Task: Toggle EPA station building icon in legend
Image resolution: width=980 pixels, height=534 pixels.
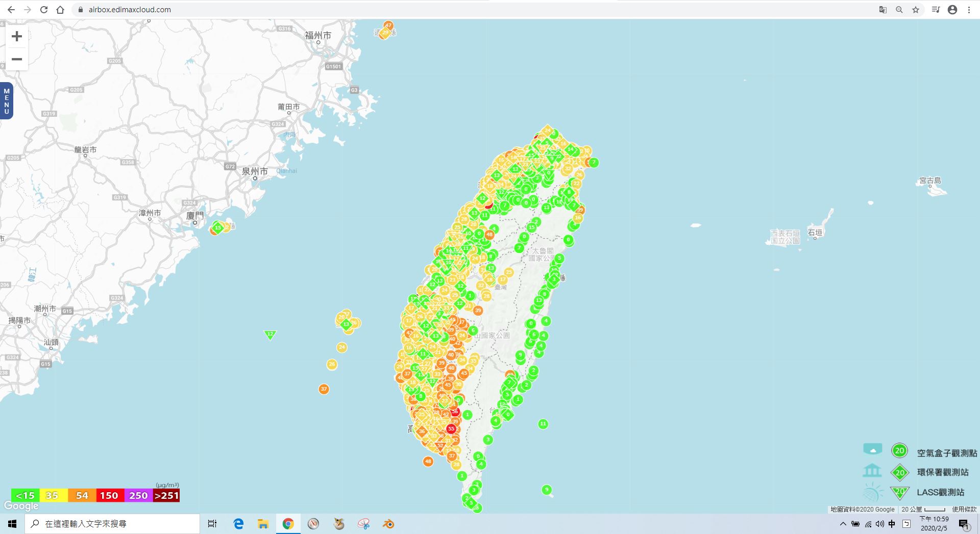Action: pyautogui.click(x=872, y=470)
